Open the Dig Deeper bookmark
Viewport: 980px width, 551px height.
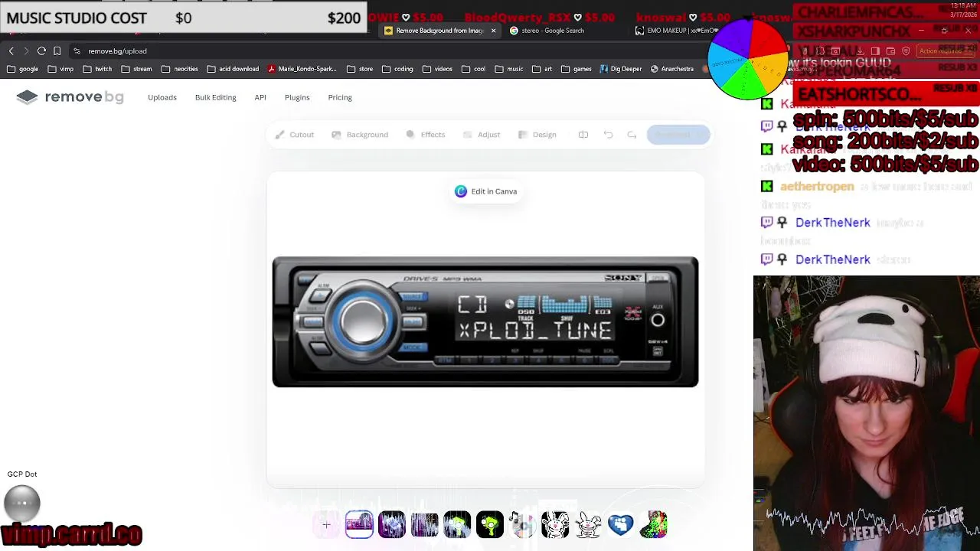click(x=621, y=69)
